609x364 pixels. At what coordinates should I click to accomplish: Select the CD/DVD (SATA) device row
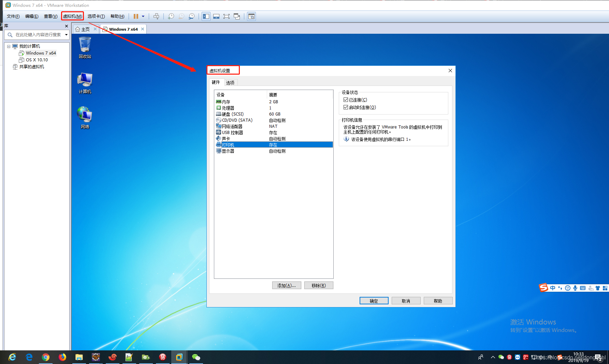coord(274,120)
